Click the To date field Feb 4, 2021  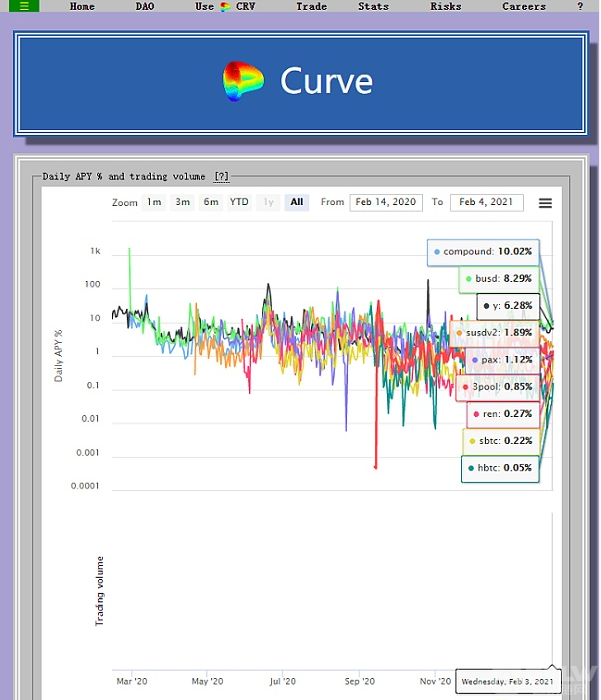(486, 202)
